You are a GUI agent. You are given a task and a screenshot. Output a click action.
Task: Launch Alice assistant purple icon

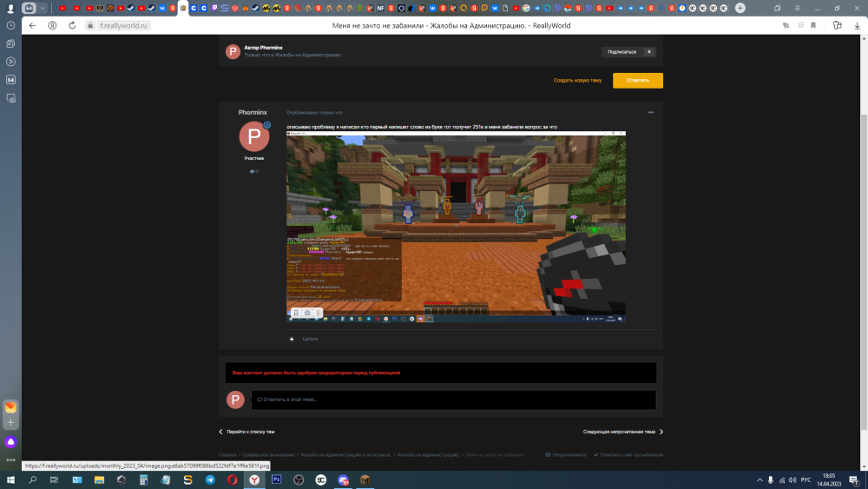click(x=10, y=442)
